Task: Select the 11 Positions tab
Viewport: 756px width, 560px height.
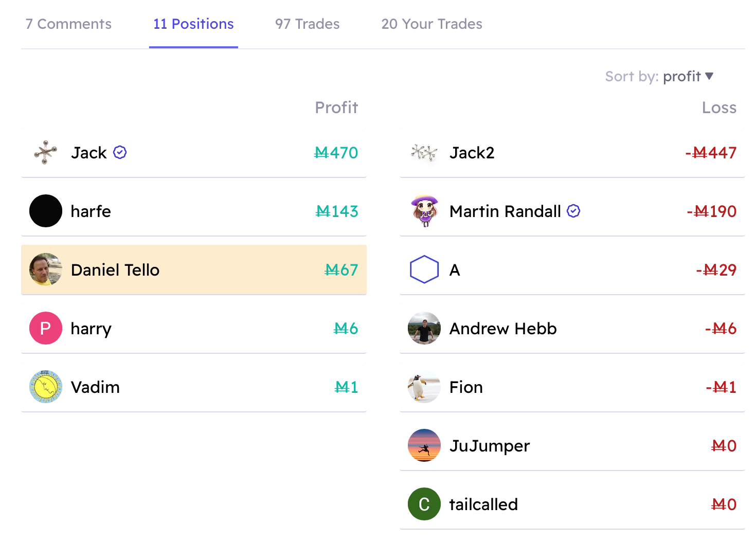Action: point(193,24)
